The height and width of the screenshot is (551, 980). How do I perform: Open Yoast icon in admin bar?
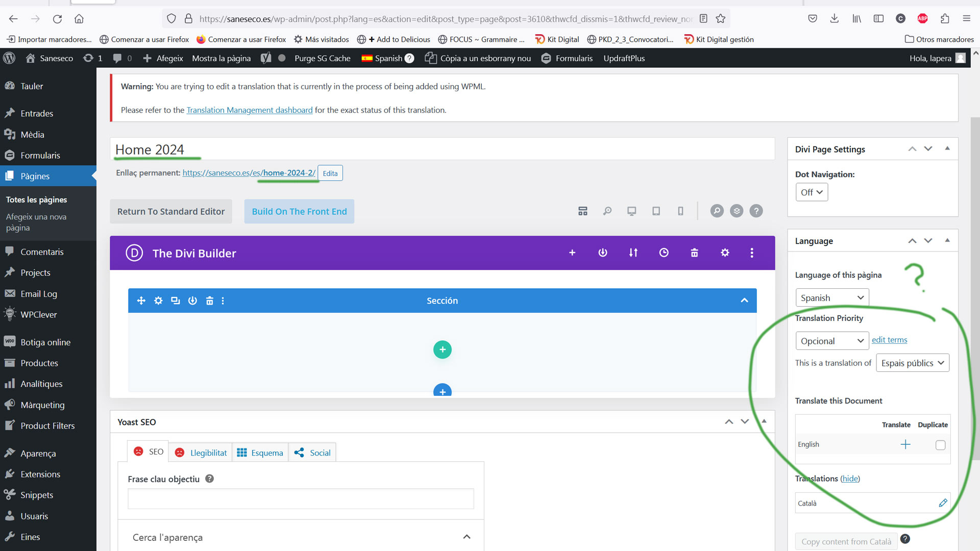pyautogui.click(x=266, y=58)
